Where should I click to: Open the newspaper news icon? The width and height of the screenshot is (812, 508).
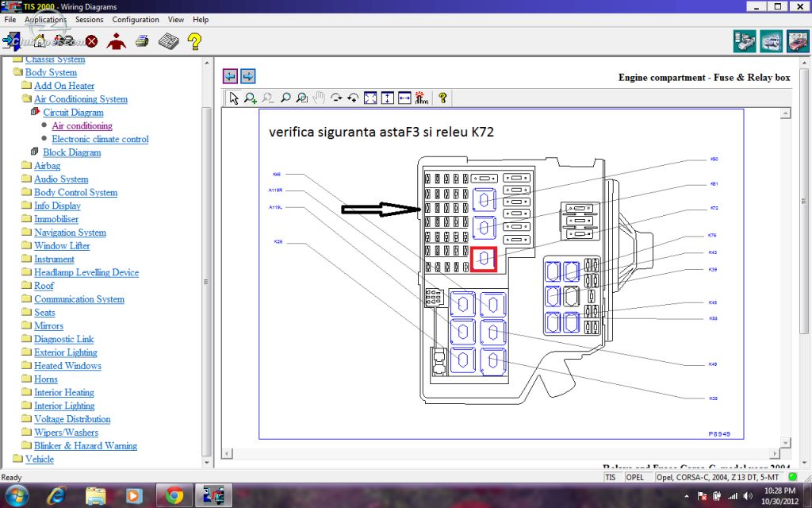click(x=168, y=41)
